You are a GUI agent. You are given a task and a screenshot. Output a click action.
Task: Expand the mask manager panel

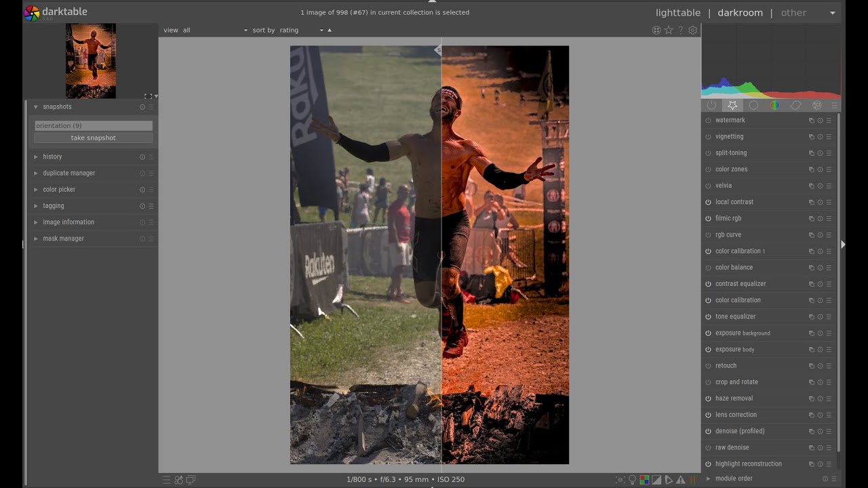pos(36,239)
